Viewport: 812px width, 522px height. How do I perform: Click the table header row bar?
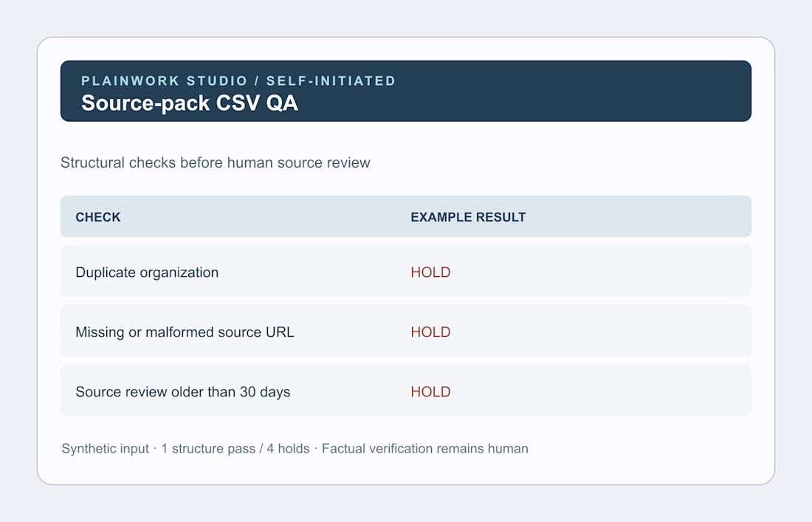[x=406, y=216]
